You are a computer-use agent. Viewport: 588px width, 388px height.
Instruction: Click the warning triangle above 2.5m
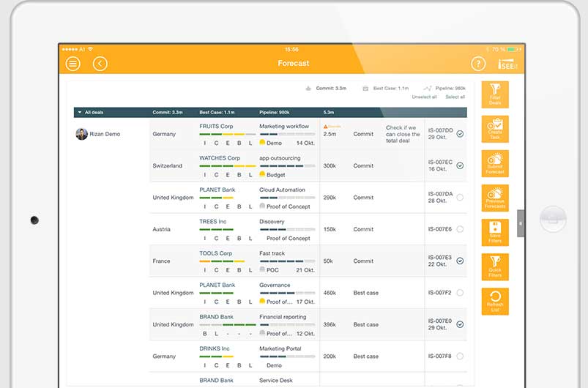pos(326,127)
